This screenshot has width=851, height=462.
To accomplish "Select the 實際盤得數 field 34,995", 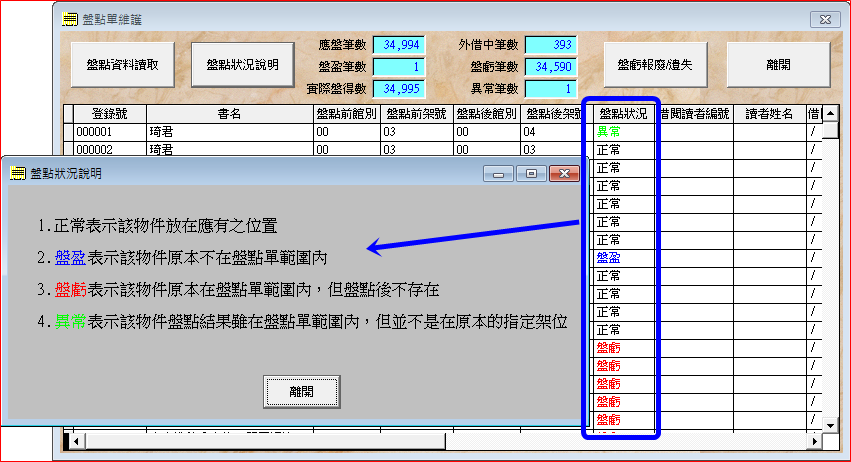I will point(399,88).
